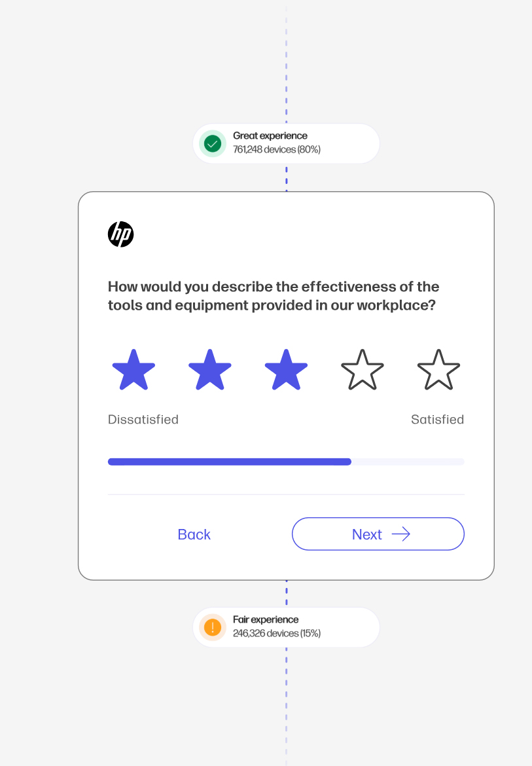
Task: Click the 246,326 devices (15%) text
Action: tap(277, 633)
